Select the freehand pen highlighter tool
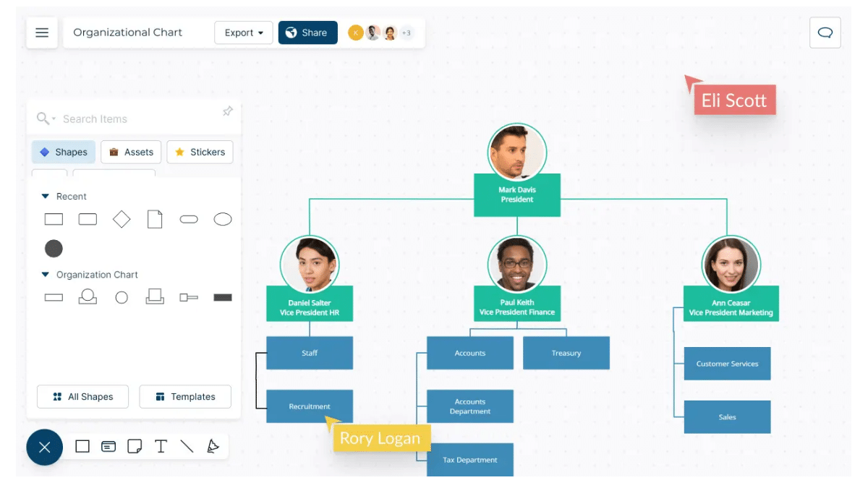The image size is (868, 488). point(213,447)
